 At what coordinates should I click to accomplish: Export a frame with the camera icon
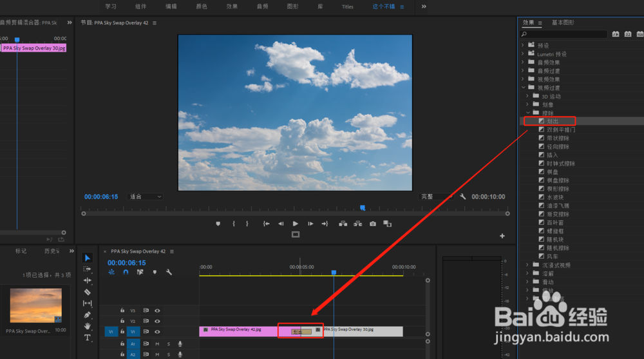click(x=372, y=224)
